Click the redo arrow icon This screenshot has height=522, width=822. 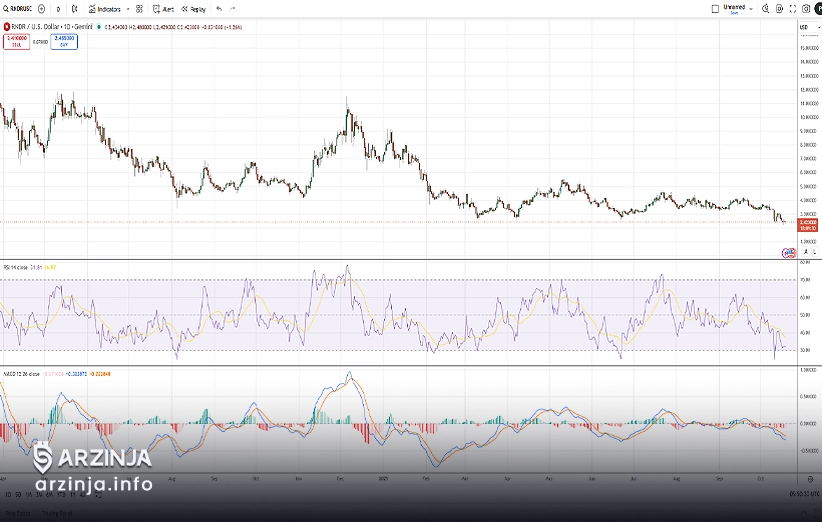point(233,8)
